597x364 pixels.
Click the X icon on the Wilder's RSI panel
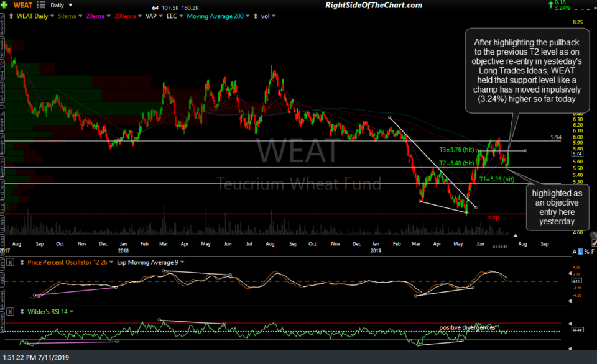pos(10,311)
